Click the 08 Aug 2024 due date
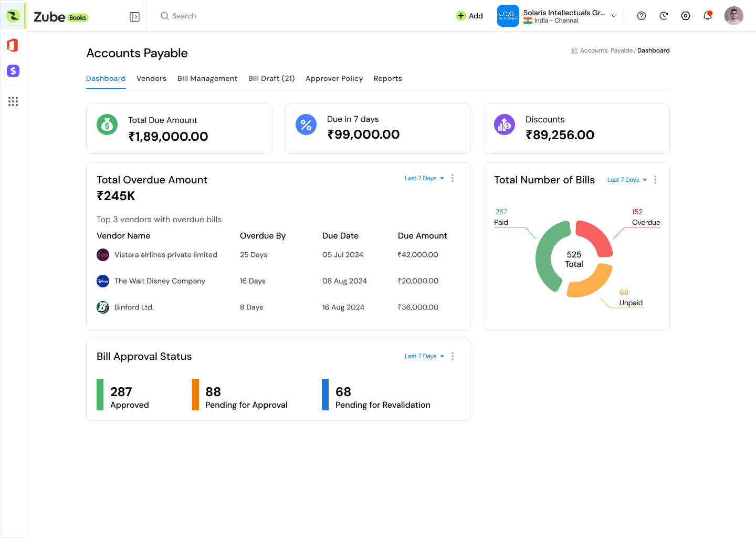The image size is (756, 538). tap(344, 281)
